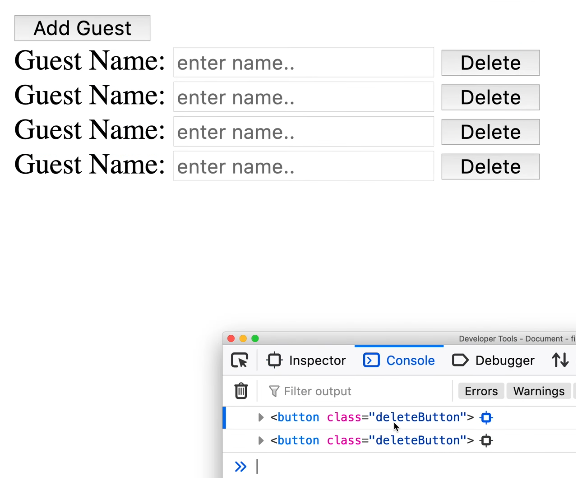Image resolution: width=576 pixels, height=478 pixels.
Task: Delete the first guest row
Action: (x=490, y=63)
